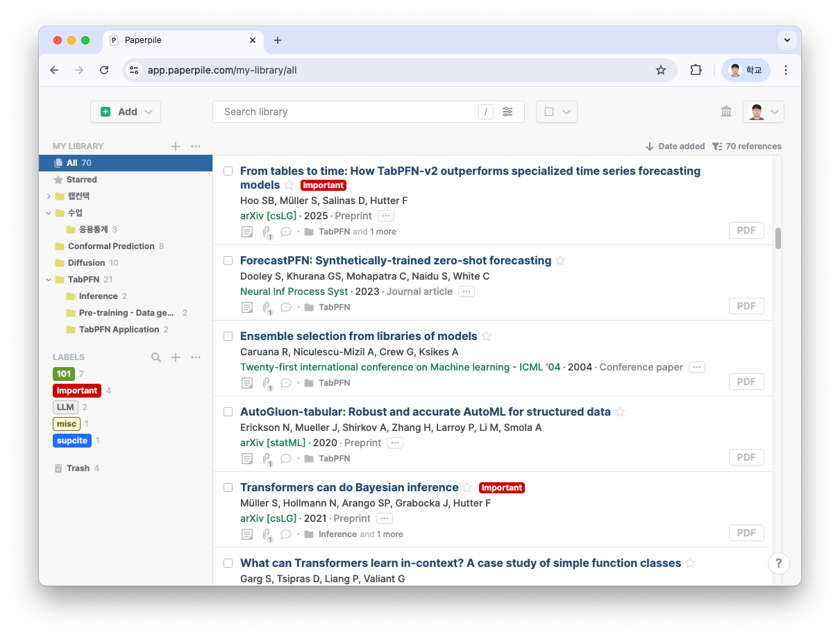Viewport: 840px width, 637px height.
Task: Open the select-all checkbox dropdown
Action: [x=557, y=112]
